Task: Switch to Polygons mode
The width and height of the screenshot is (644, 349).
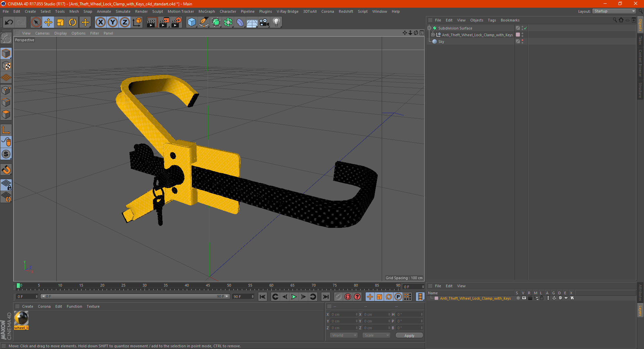Action: 6,114
